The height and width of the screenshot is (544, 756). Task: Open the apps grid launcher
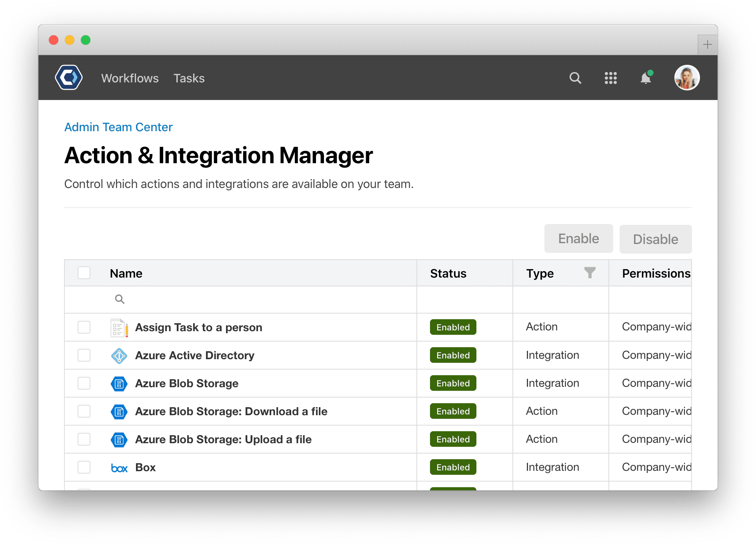(610, 78)
